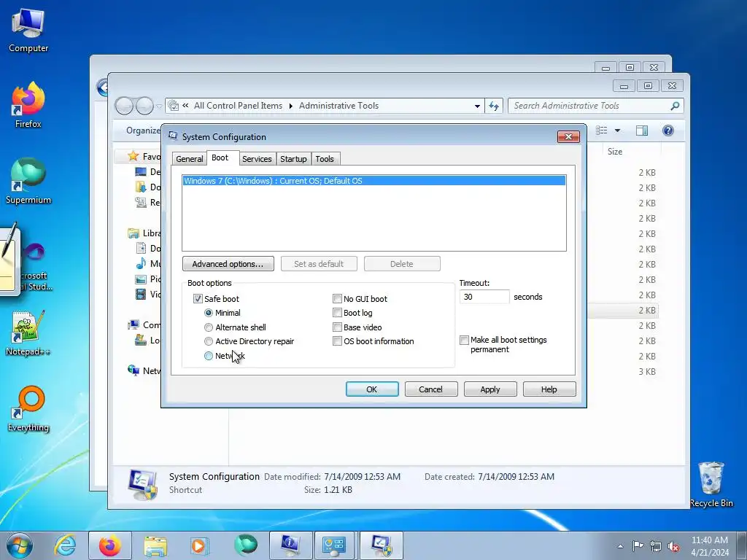Screen dimensions: 747x560
Task: Expand path chevron before All Control Panel Items
Action: (x=185, y=106)
